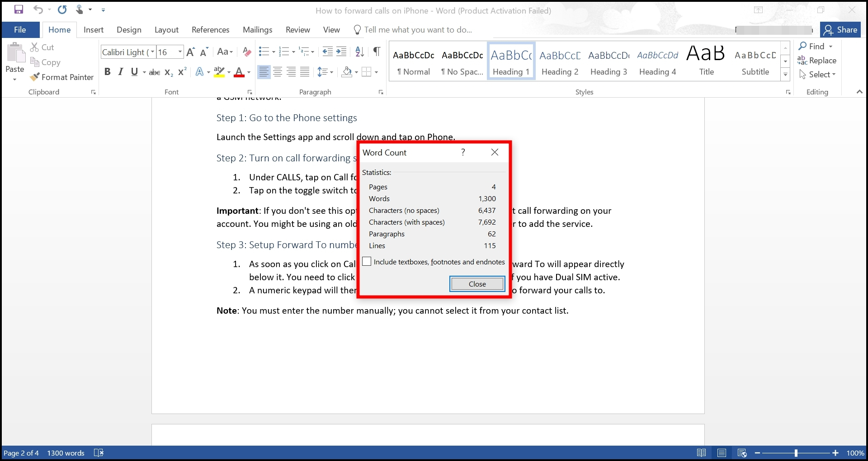Increase paragraph indent

(x=342, y=52)
